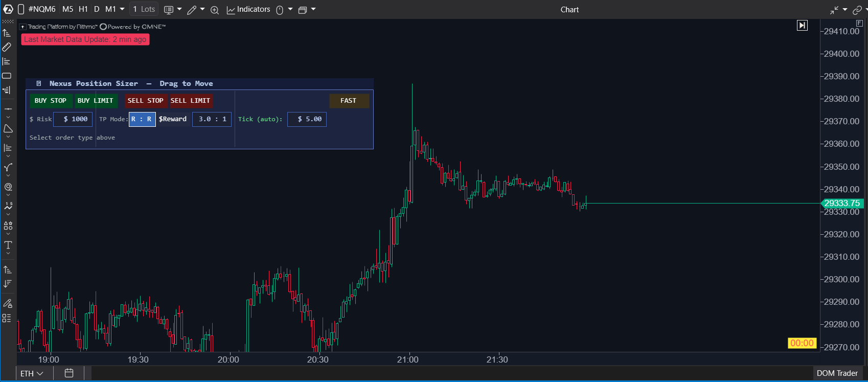
Task: Open the ETH session dropdown
Action: [x=32, y=373]
